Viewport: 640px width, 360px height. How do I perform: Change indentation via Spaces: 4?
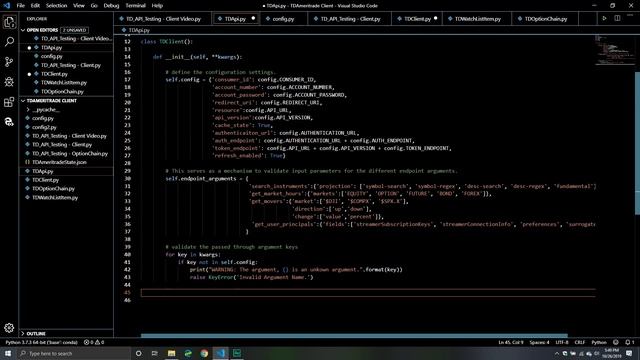(540, 342)
